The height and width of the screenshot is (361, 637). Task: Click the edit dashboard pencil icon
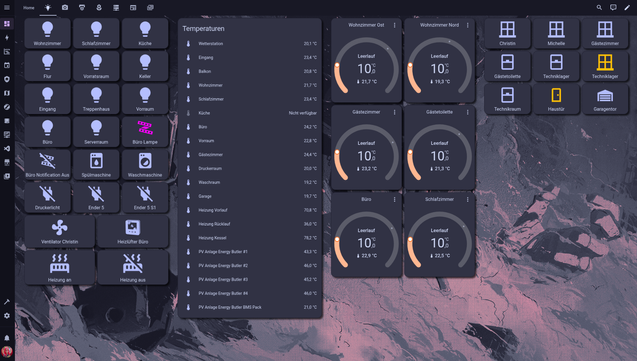coord(627,8)
